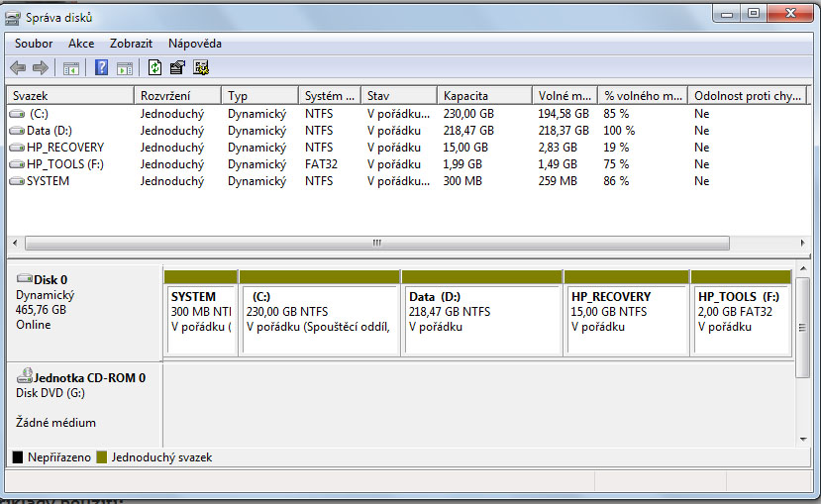Select the Data (D:) volume row
The height and width of the screenshot is (504, 821).
point(406,131)
